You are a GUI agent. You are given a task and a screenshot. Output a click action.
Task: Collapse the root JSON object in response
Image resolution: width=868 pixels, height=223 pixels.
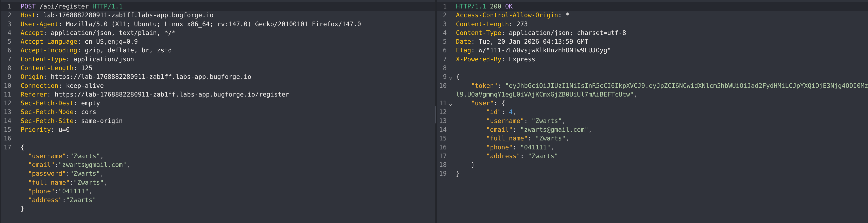pyautogui.click(x=450, y=78)
